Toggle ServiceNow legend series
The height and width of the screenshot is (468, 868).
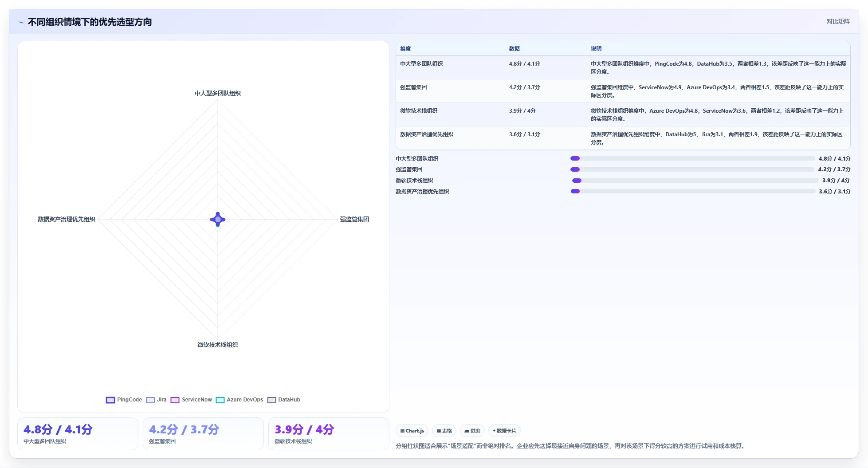(x=191, y=400)
